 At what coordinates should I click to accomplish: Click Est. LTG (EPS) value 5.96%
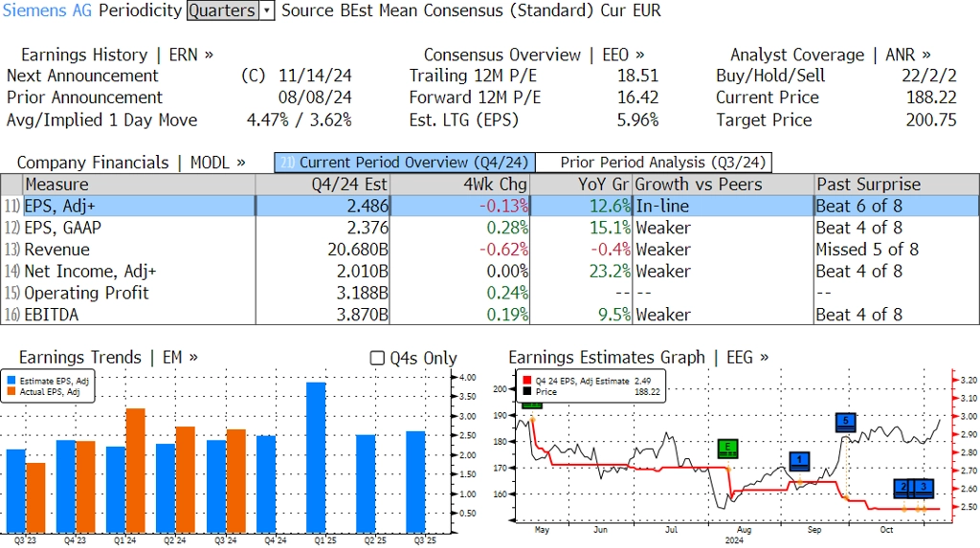pos(638,121)
